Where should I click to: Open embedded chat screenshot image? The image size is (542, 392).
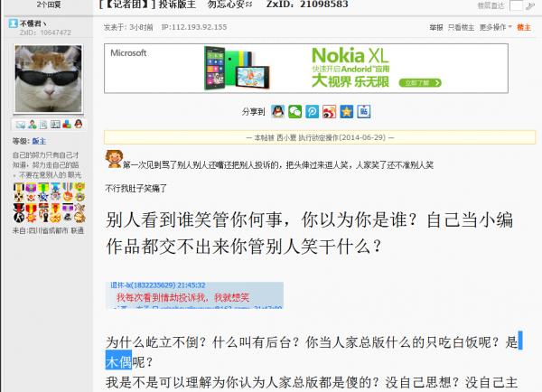point(194,294)
